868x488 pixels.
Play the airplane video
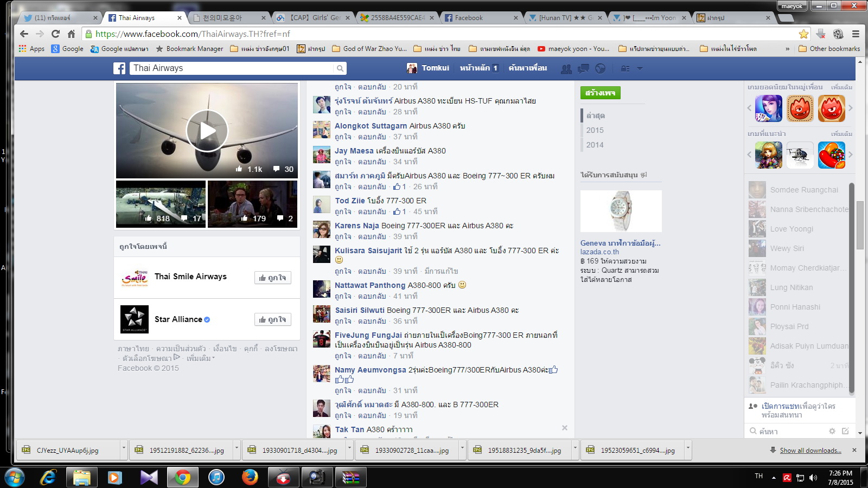[207, 131]
